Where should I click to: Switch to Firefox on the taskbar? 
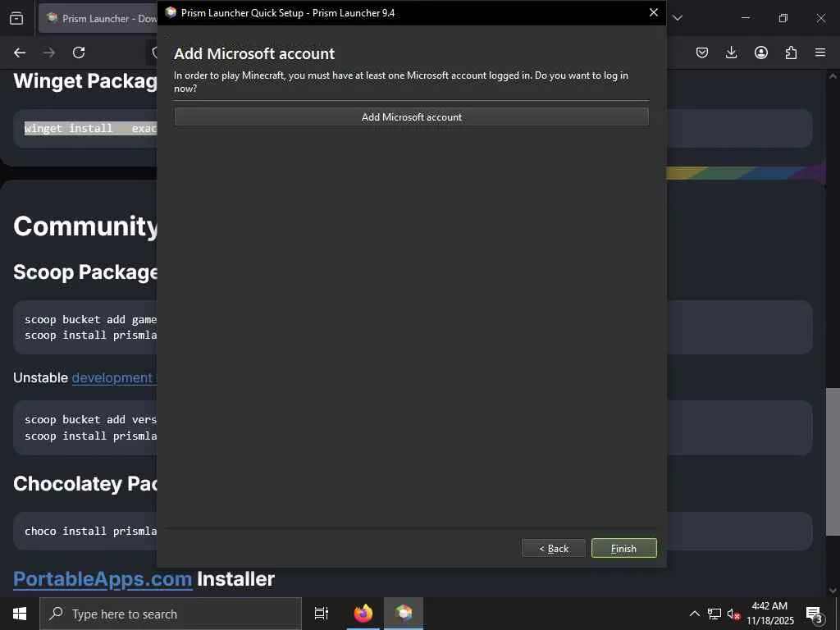363,614
